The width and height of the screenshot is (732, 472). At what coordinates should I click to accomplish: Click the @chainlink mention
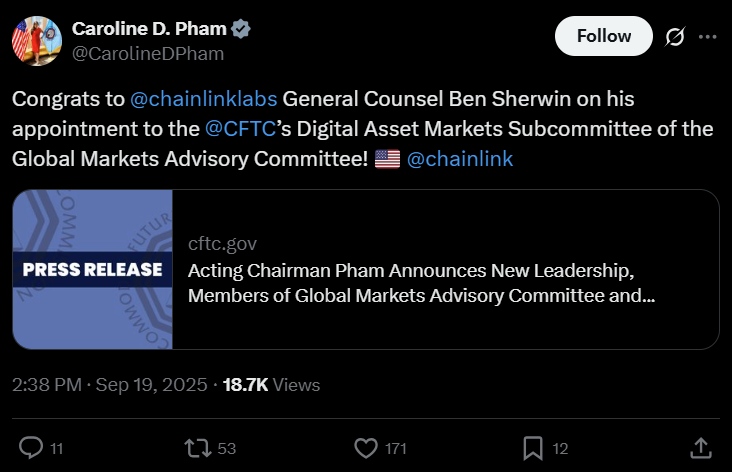pos(461,158)
